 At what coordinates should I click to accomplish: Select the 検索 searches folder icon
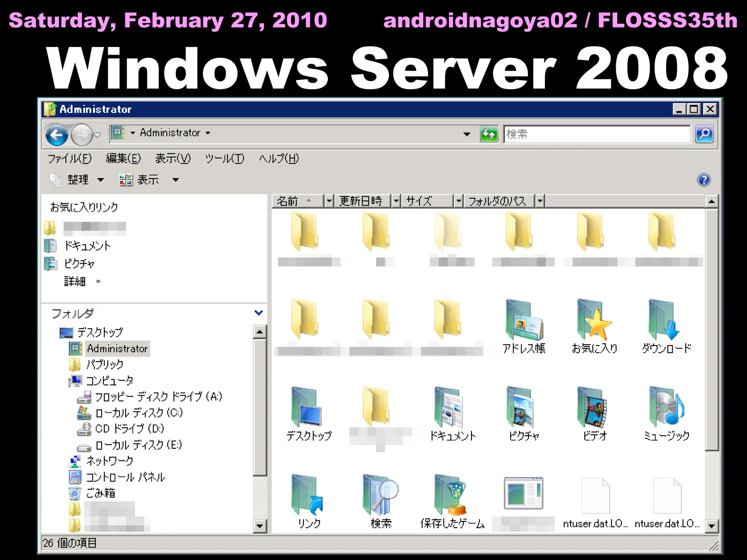coord(381,502)
